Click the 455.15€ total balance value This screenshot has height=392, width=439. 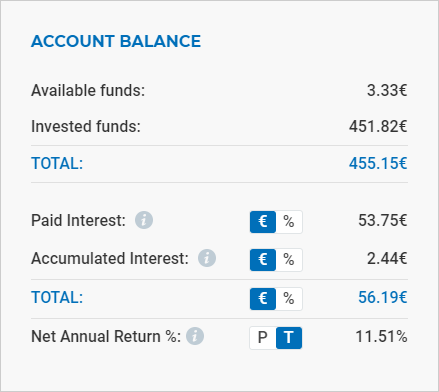tap(378, 163)
